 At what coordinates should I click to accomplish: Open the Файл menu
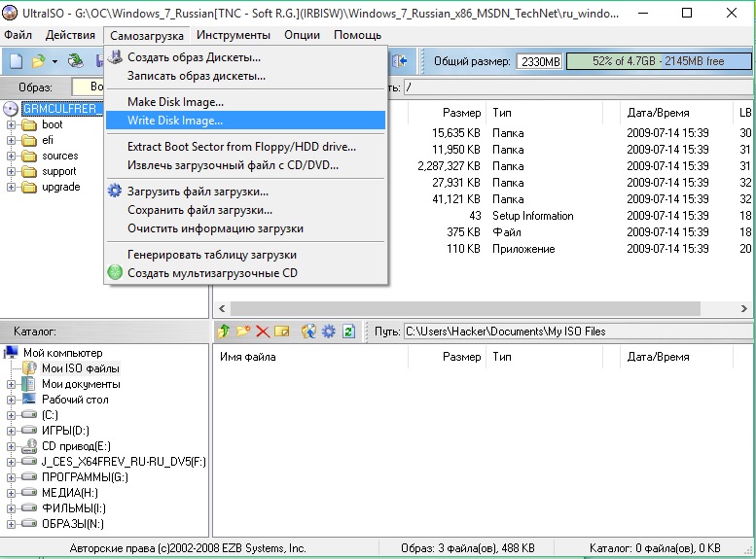pos(18,35)
